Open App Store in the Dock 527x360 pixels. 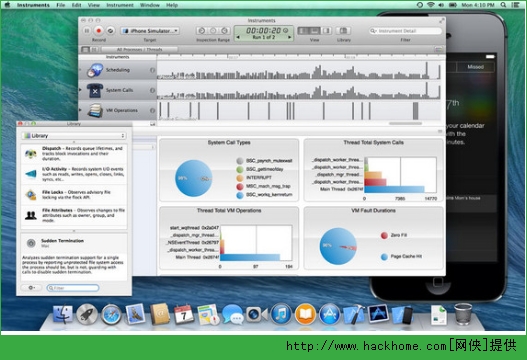point(329,315)
